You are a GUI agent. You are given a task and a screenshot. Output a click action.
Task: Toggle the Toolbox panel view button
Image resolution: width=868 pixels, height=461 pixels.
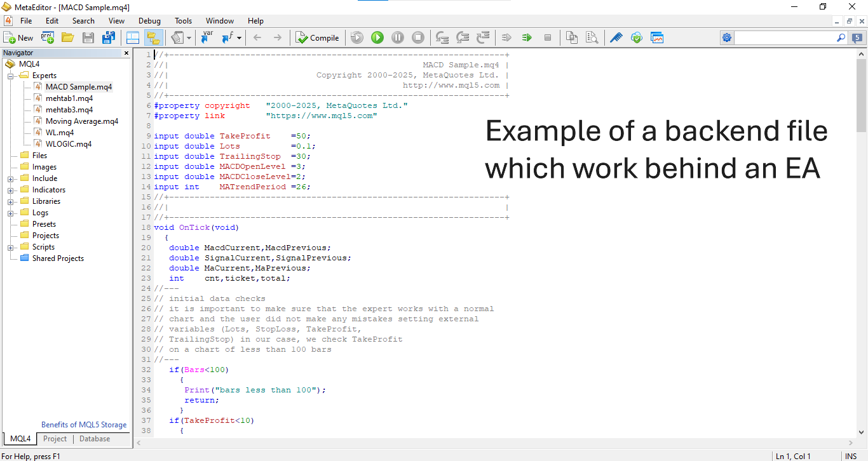(x=133, y=37)
